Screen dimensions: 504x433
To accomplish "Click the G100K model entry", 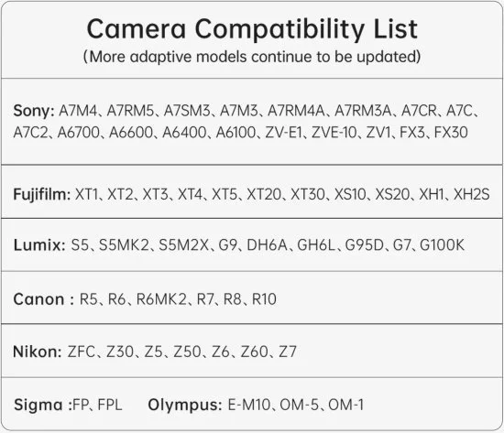I will 443,245.
